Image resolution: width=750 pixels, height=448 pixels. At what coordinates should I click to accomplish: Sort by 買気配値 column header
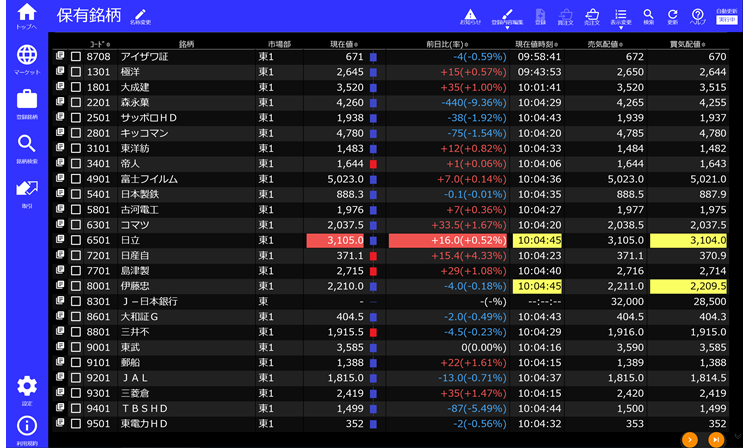point(687,44)
